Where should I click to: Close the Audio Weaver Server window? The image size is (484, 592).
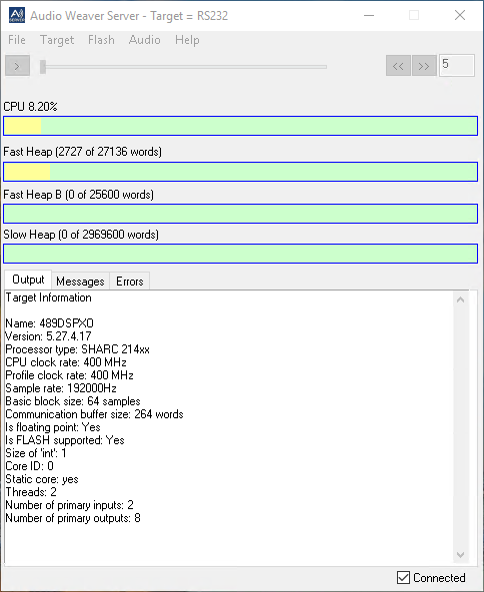460,15
